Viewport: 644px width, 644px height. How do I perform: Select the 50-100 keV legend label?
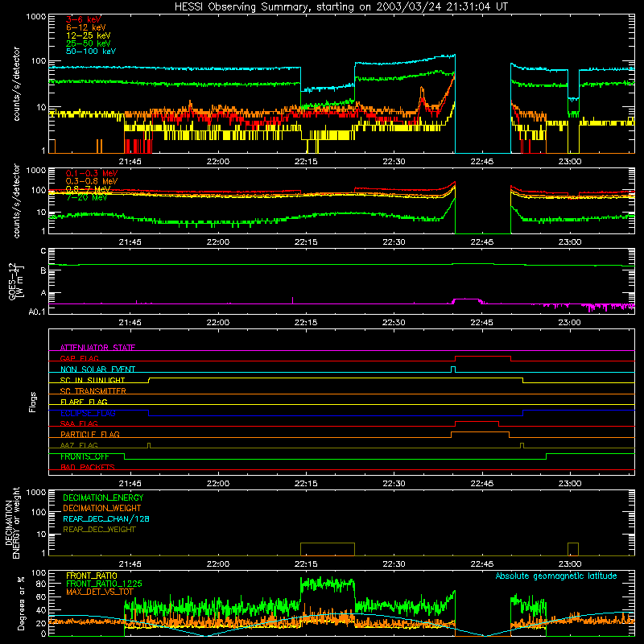coord(91,52)
